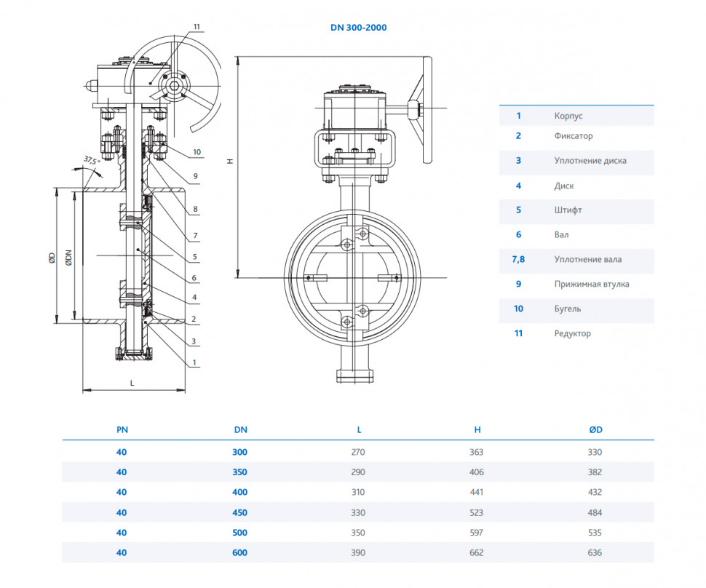This screenshot has height=588, width=706.
Task: Select the legend row 'Корпус'
Action: click(576, 116)
